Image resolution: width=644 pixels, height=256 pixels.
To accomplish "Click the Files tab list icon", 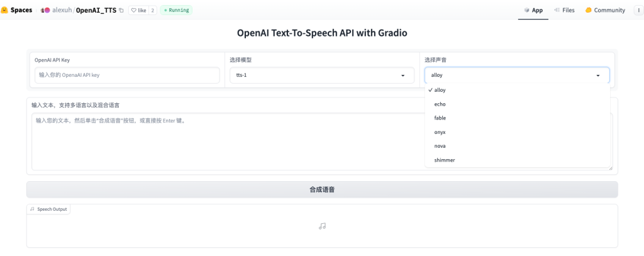I will (x=557, y=10).
